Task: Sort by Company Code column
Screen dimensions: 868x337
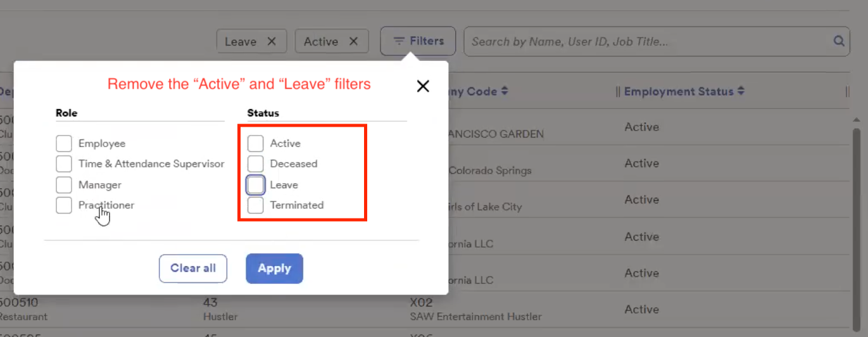Action: [505, 92]
